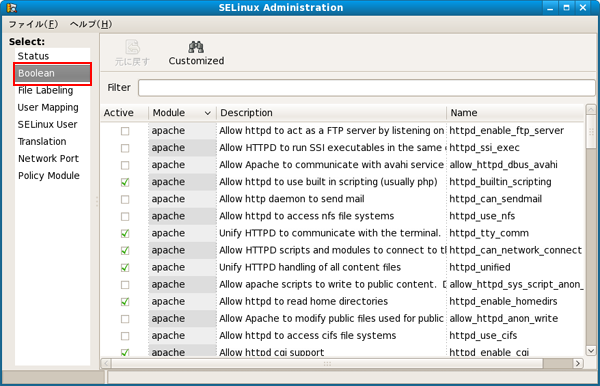Toggle the httpd_can_sendmail Active checkbox
600x386 pixels.
coord(125,199)
